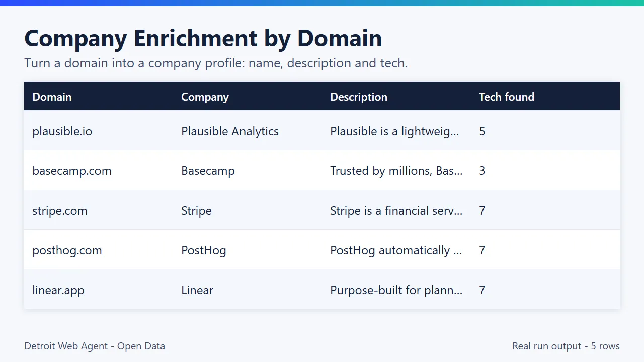Select tech count 5 in plausible.io row
Viewport: 644px width, 362px height.
coord(482,131)
